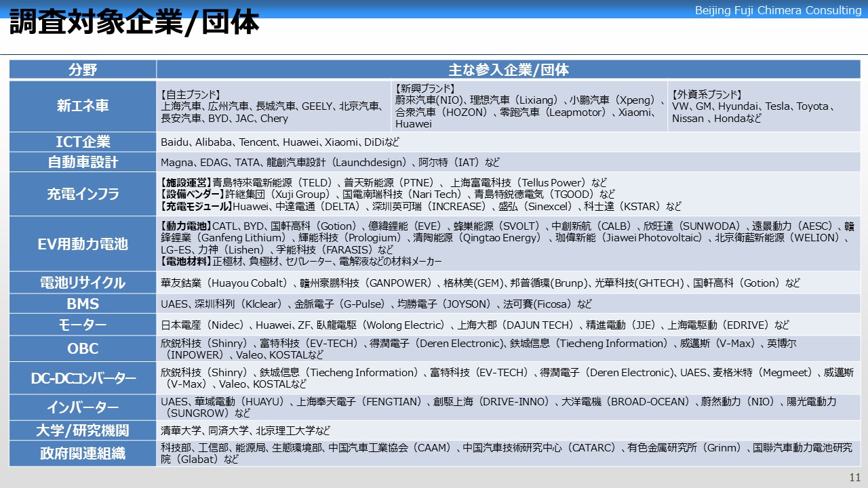
Task: Click the 分野 column header
Action: 83,70
